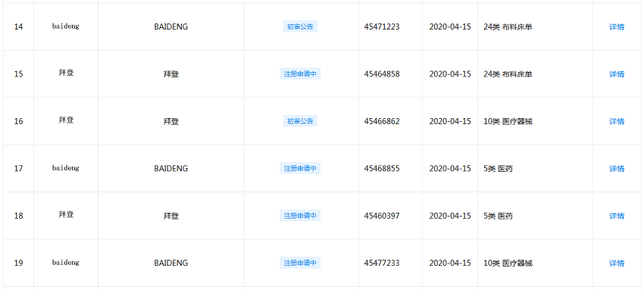
Task: Select BAIDENG name in row 14
Action: (171, 27)
